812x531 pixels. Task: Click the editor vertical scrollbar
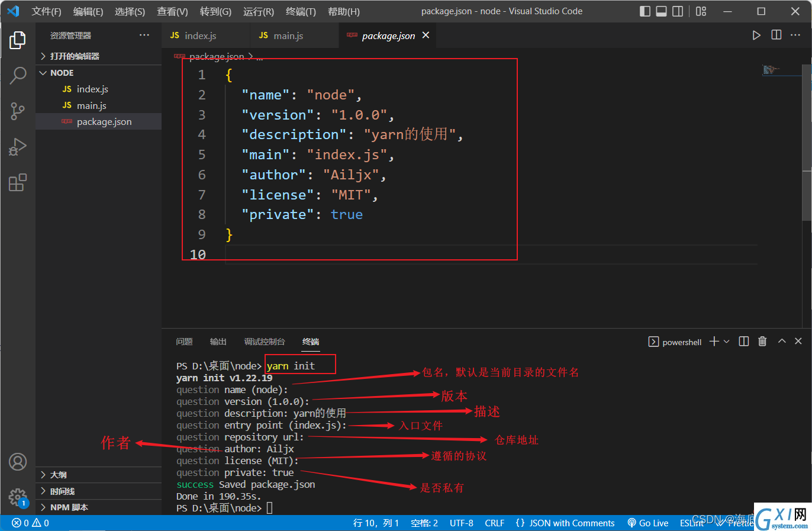pos(807,142)
